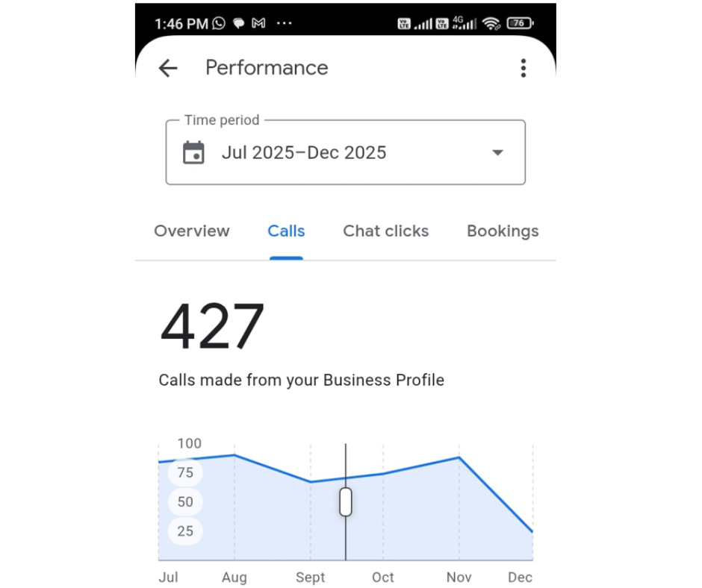Click the calendar icon in Time period
This screenshot has height=588, width=702.
point(193,153)
